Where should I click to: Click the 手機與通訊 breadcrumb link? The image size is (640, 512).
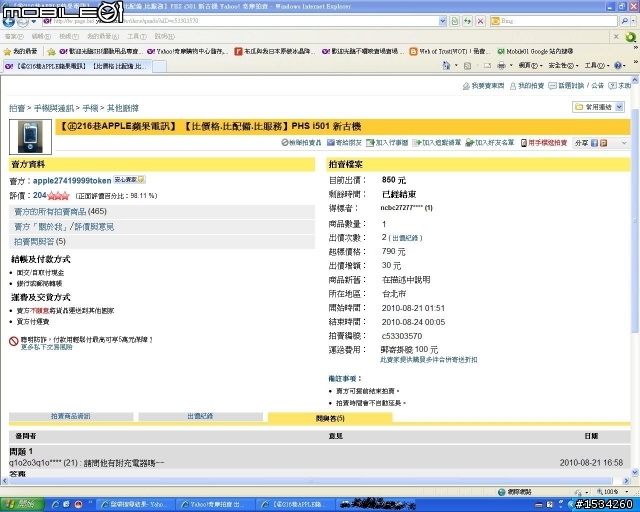[x=54, y=108]
